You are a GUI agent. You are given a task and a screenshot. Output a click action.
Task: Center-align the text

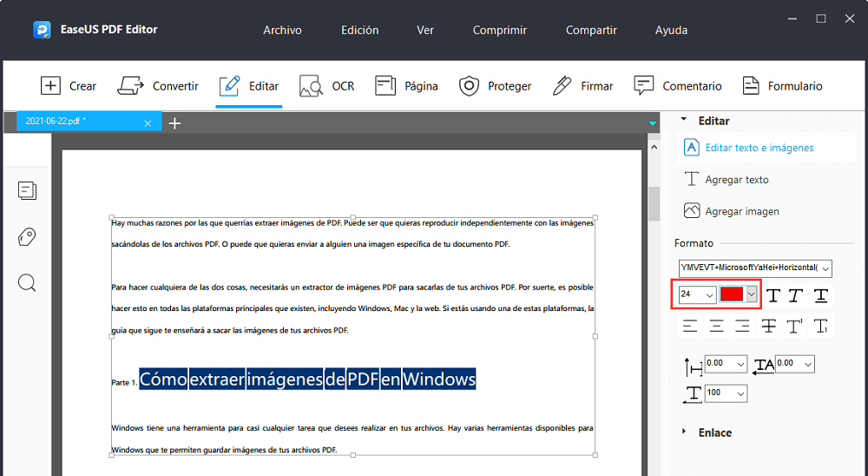(x=716, y=327)
